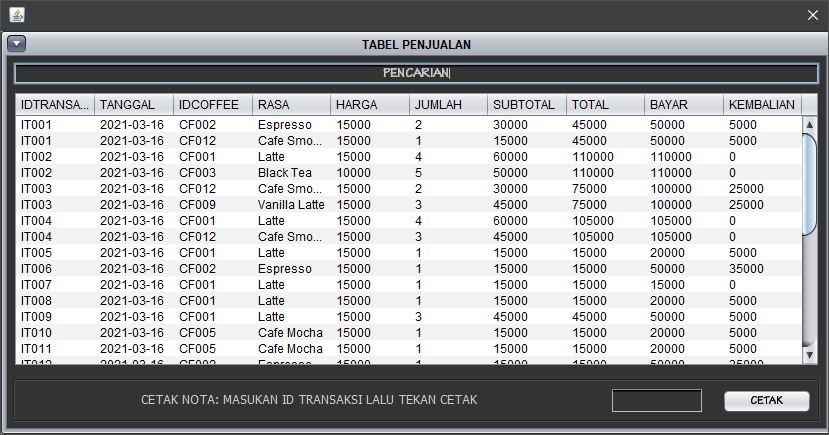
Task: Sort by IDTRANSAKSI column header
Action: click(x=55, y=105)
